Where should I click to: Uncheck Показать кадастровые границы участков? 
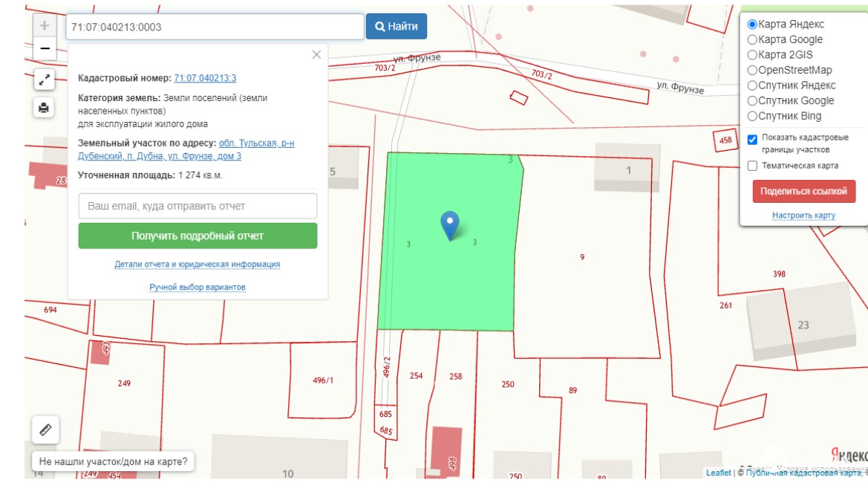coord(752,139)
